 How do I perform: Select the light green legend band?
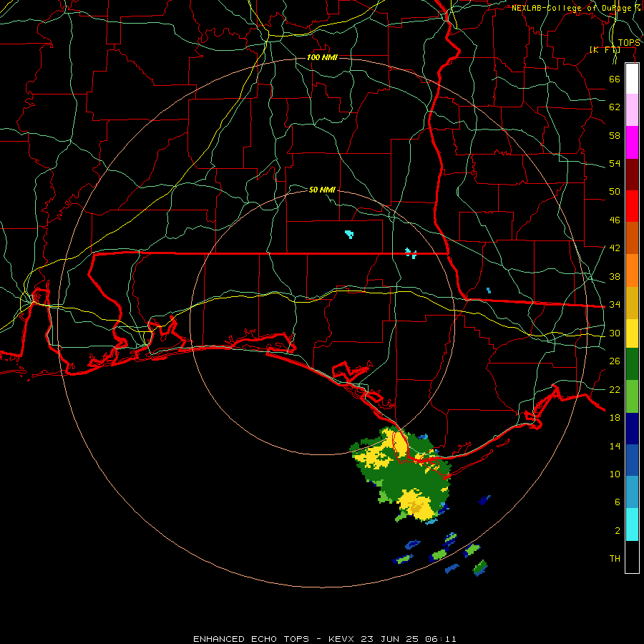coord(632,396)
